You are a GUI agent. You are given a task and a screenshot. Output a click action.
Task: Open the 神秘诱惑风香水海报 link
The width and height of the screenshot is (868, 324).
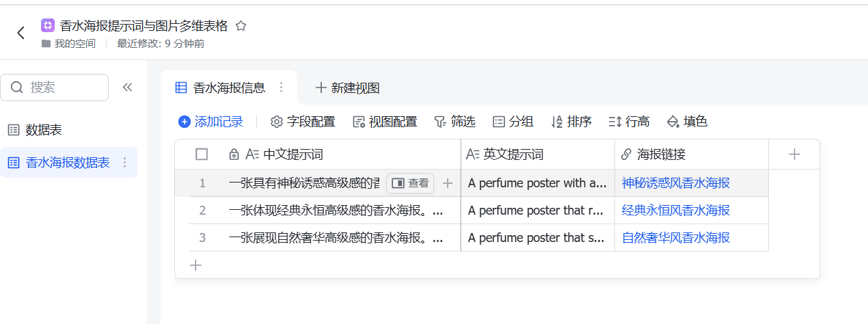(675, 183)
